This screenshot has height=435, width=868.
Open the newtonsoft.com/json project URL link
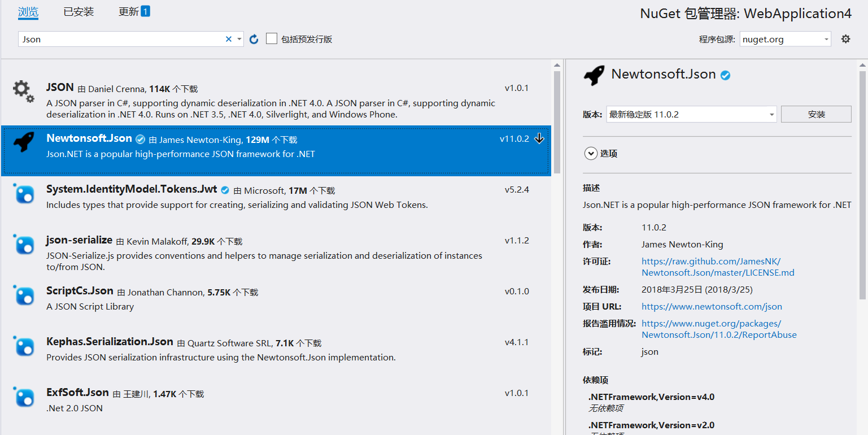pos(712,306)
